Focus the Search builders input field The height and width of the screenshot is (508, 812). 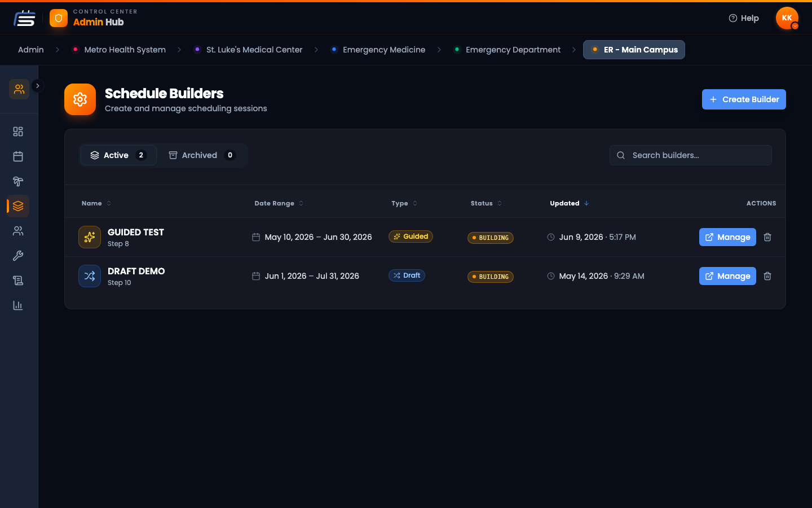pyautogui.click(x=691, y=155)
